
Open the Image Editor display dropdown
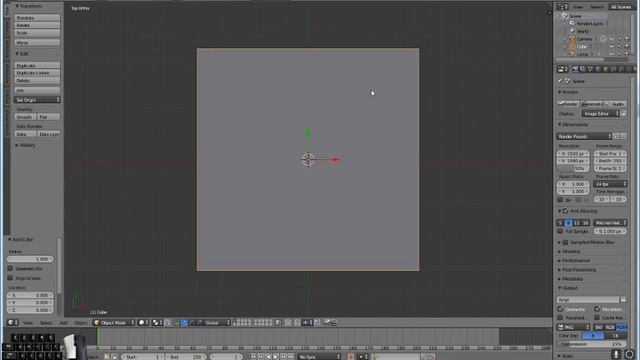(600, 113)
